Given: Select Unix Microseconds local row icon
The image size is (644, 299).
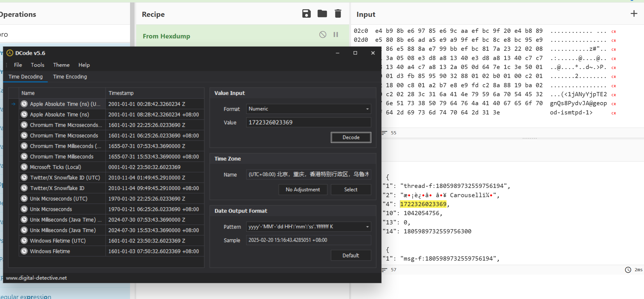Looking at the screenshot, I should click(24, 209).
